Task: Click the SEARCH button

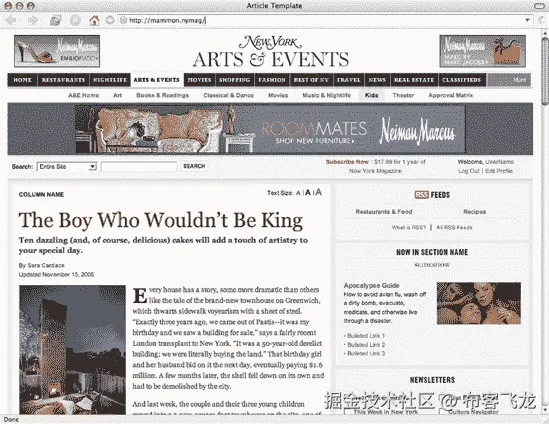Action: [194, 166]
